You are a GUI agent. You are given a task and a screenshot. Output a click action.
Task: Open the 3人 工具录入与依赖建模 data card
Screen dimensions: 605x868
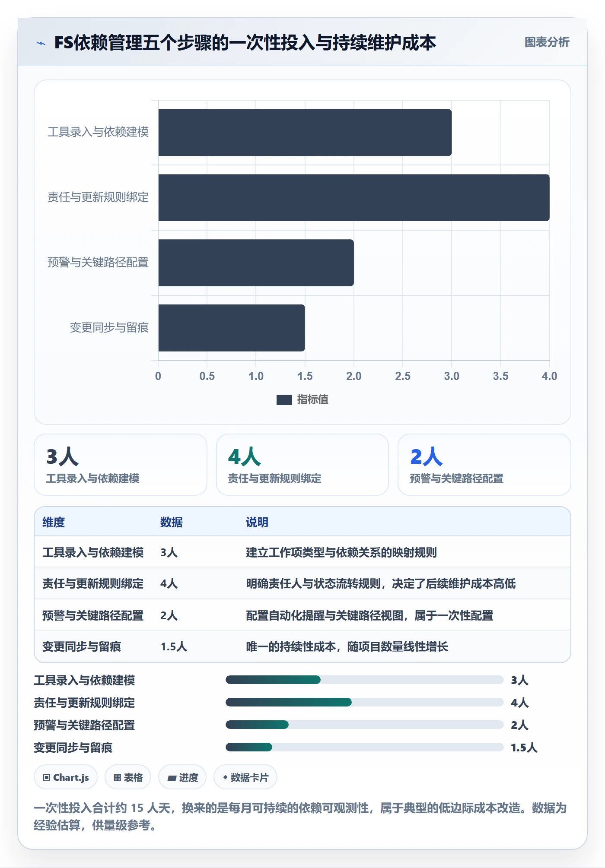121,465
